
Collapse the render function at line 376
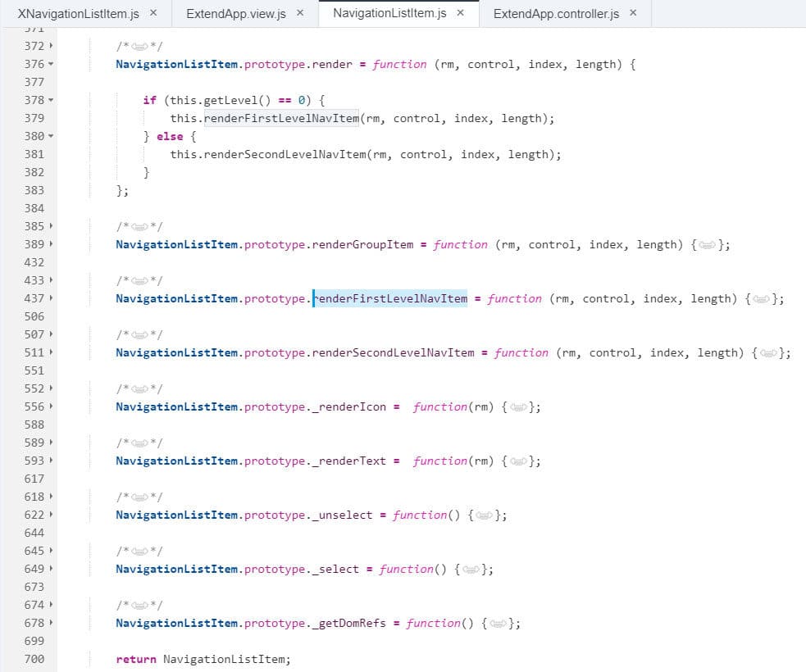[51, 64]
